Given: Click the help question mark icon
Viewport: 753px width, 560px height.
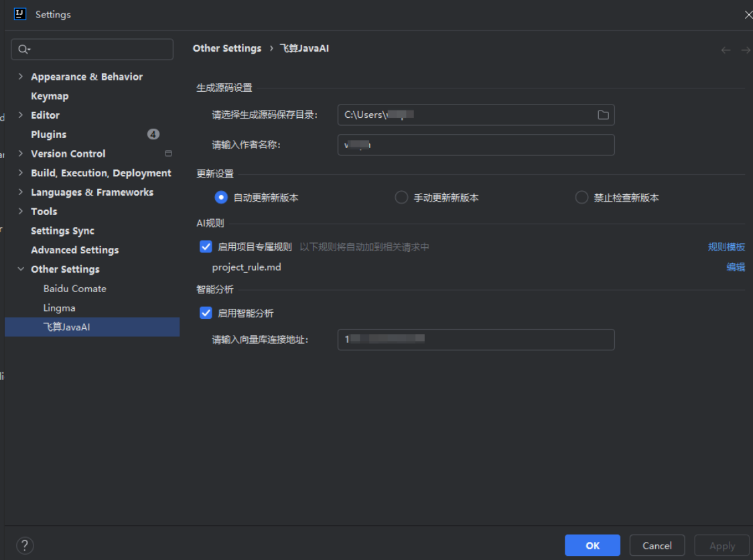Looking at the screenshot, I should 25,545.
